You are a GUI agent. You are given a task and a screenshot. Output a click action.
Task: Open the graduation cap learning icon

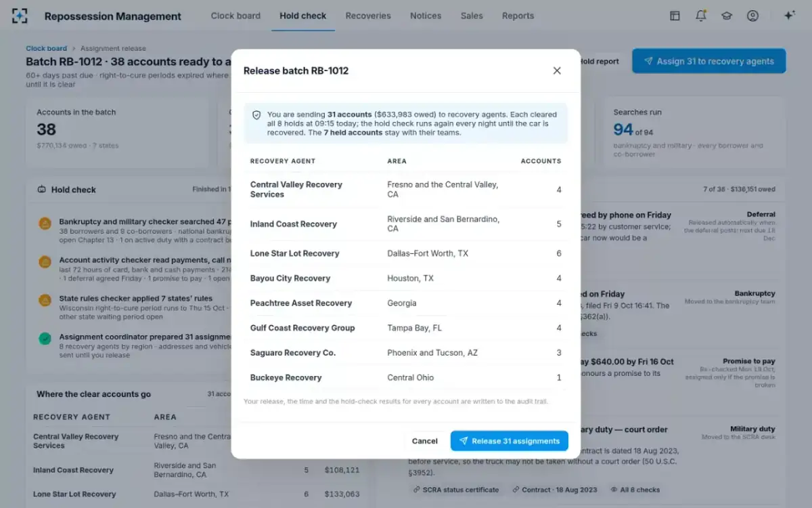pyautogui.click(x=727, y=16)
